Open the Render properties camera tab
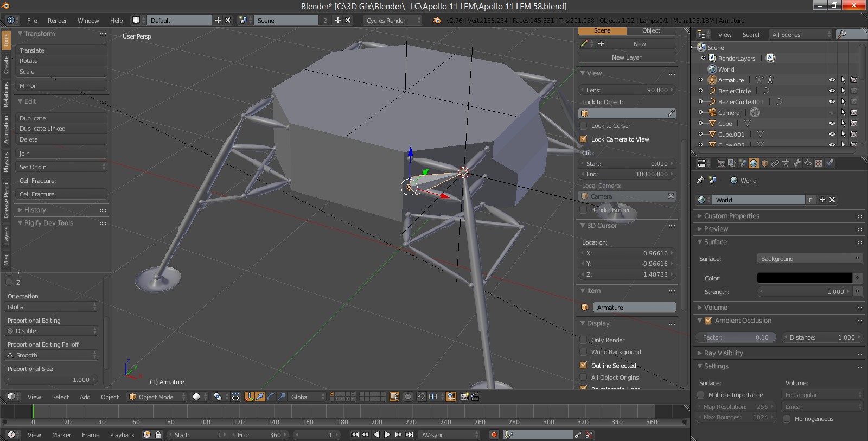 click(721, 163)
